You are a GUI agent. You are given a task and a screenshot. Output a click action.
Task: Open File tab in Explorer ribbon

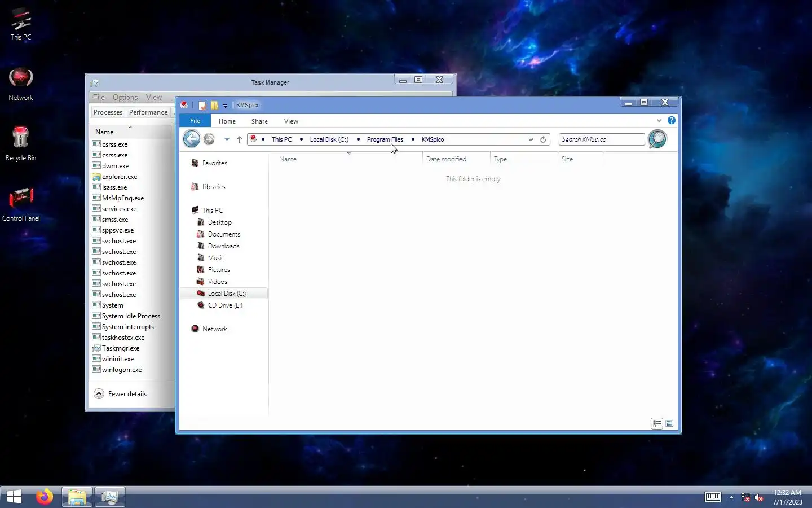click(x=195, y=121)
